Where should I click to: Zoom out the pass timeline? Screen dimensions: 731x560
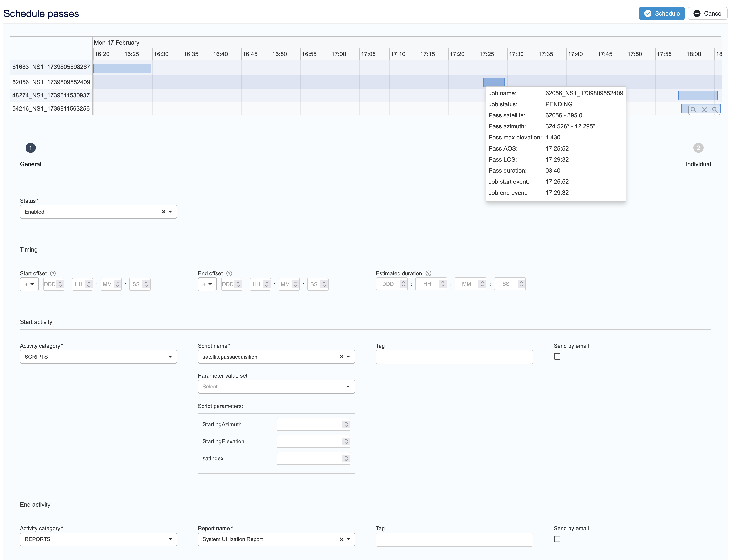pyautogui.click(x=693, y=110)
